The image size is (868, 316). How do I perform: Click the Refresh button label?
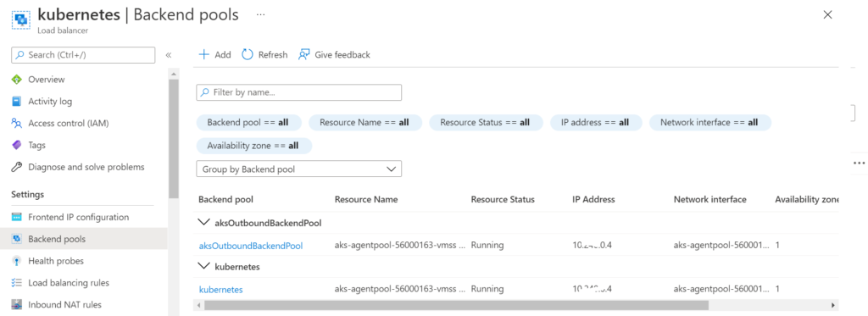tap(273, 55)
